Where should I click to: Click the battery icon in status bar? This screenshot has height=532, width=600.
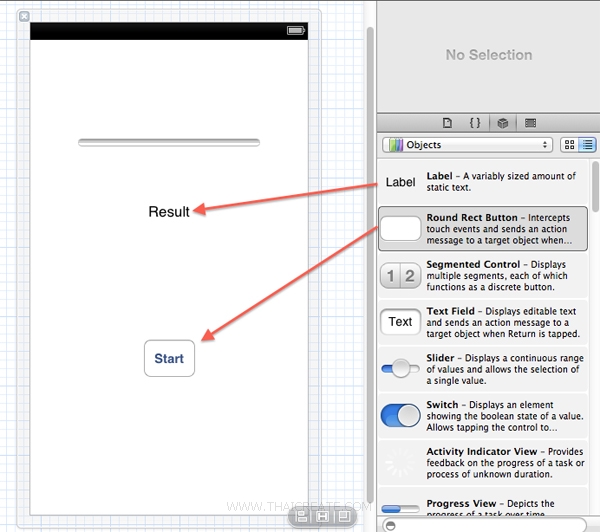pyautogui.click(x=296, y=30)
